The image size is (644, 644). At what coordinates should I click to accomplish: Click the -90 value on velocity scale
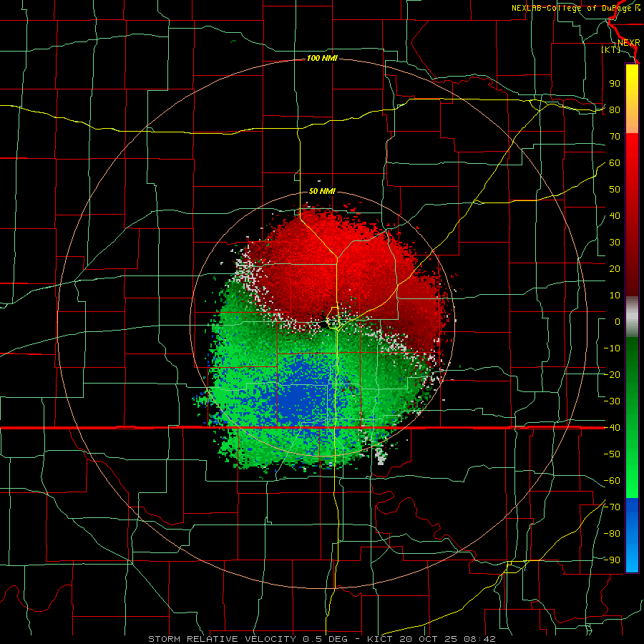tap(612, 560)
